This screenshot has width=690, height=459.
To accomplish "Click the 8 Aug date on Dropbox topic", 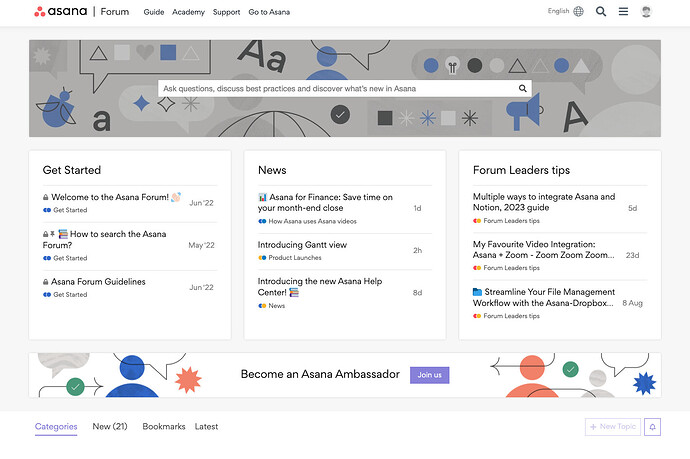I will pos(632,303).
